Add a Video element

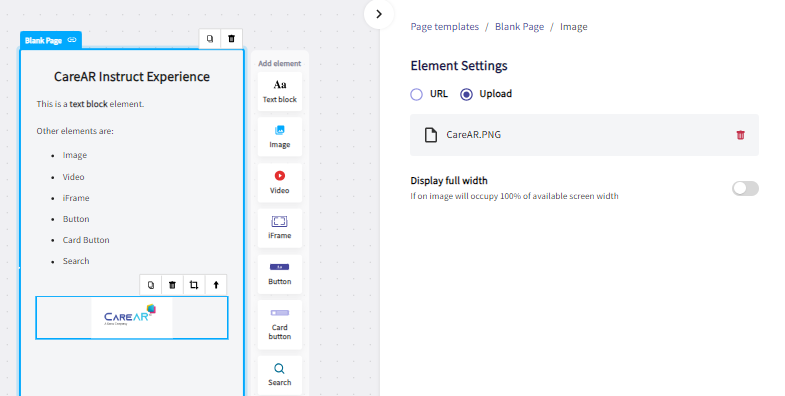[279, 182]
